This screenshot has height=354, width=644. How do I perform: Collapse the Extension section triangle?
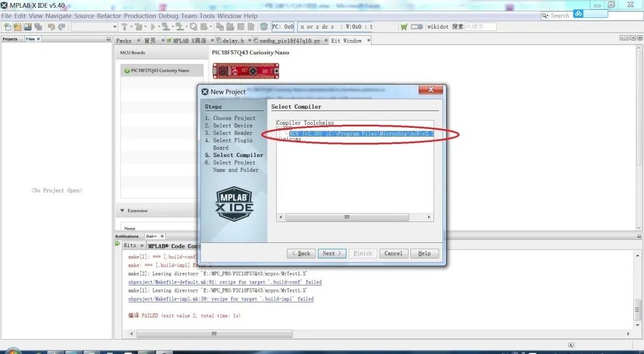tap(122, 211)
